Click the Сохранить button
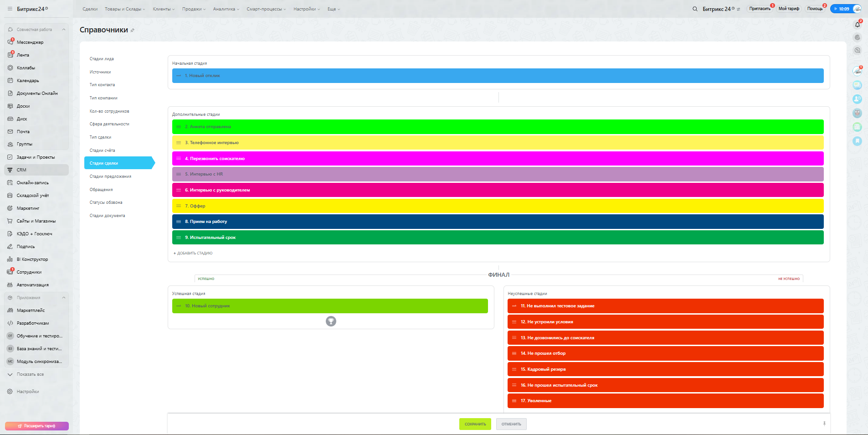Viewport: 868px width, 435px height. click(x=475, y=424)
